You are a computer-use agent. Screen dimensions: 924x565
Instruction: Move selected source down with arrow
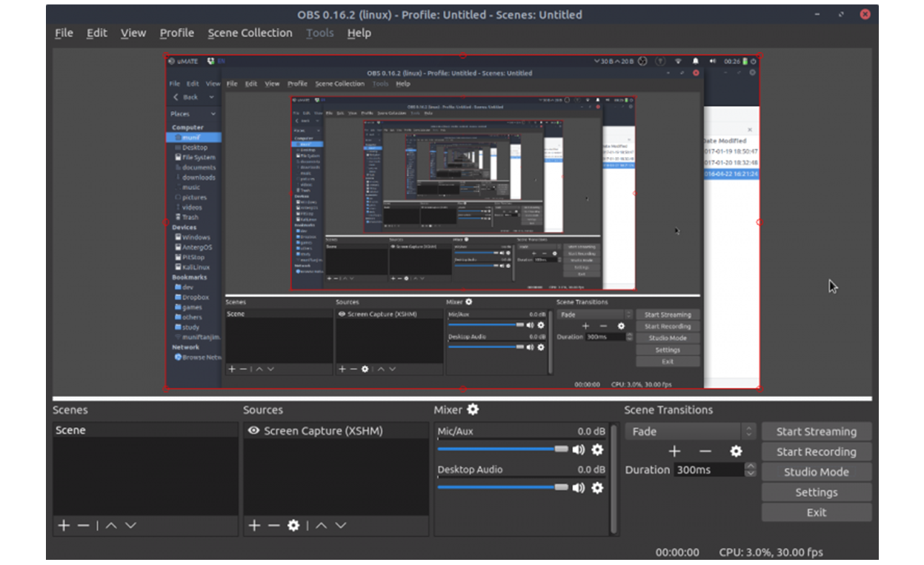(x=341, y=525)
